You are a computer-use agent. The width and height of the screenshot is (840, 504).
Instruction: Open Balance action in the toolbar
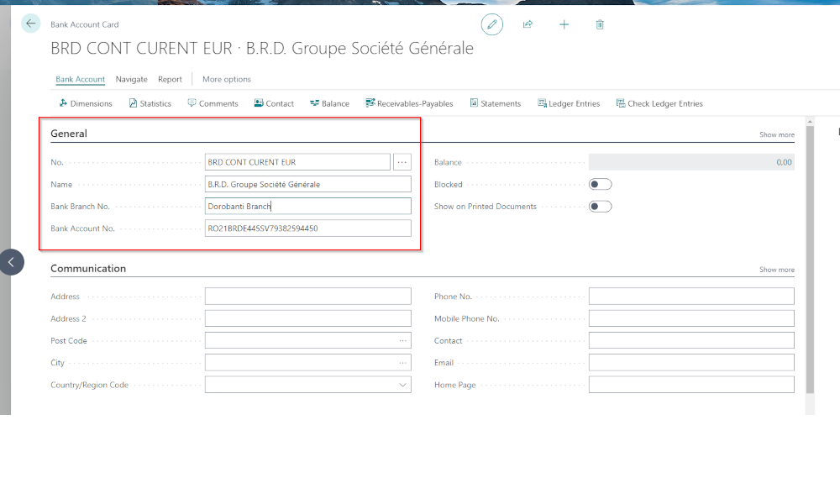pos(329,103)
